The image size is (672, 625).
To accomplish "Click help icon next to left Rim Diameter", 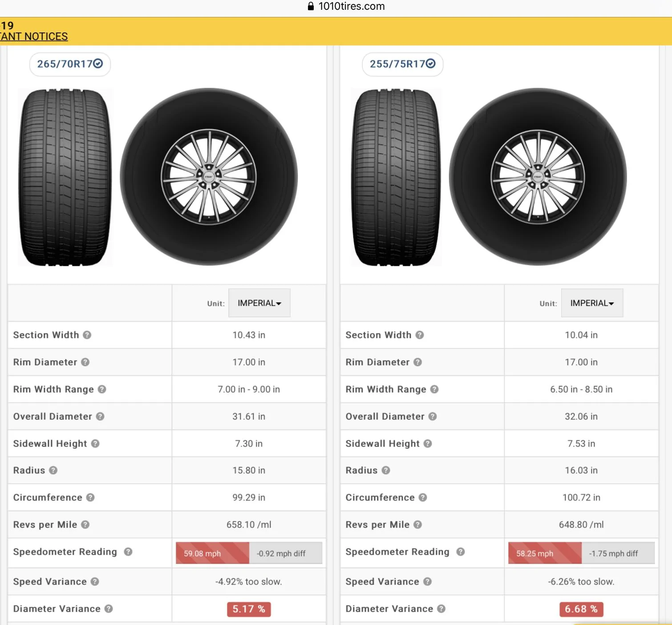I will pos(85,362).
